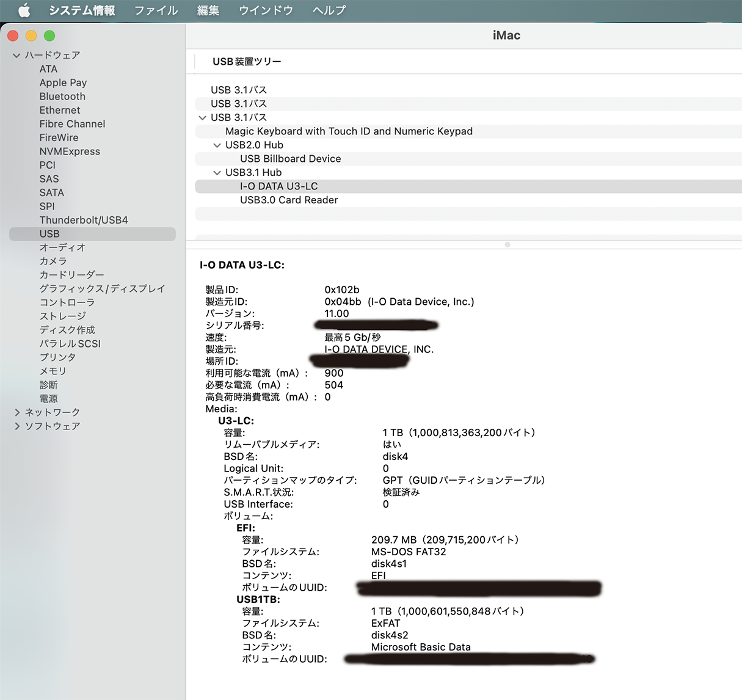Open the システム情報 menu
Viewport: 742px width, 700px height.
click(82, 10)
